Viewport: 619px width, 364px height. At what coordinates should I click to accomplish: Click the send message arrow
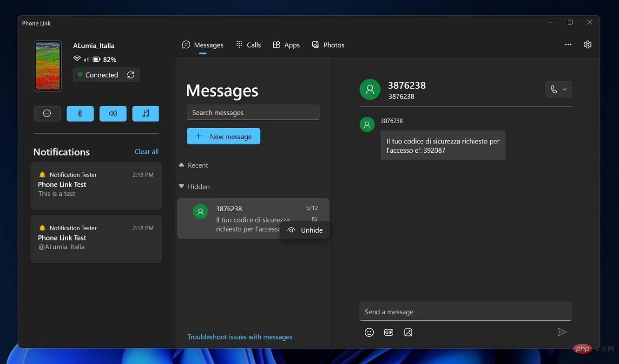point(562,332)
